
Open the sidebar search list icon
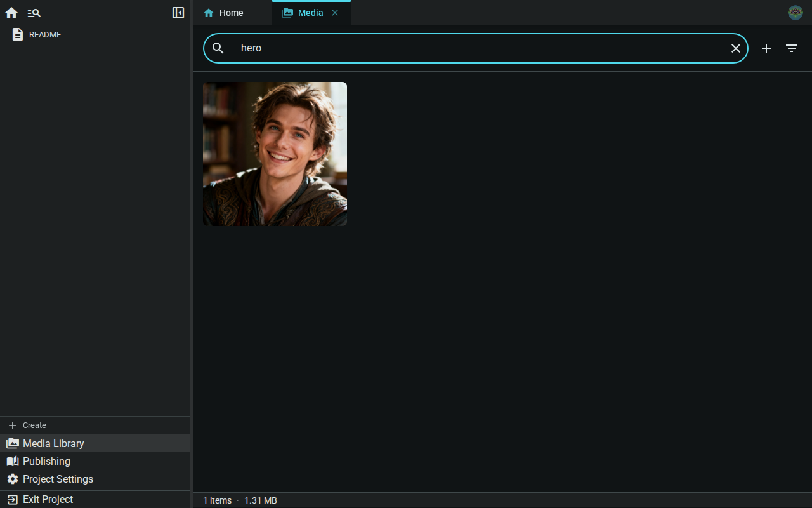pyautogui.click(x=34, y=13)
